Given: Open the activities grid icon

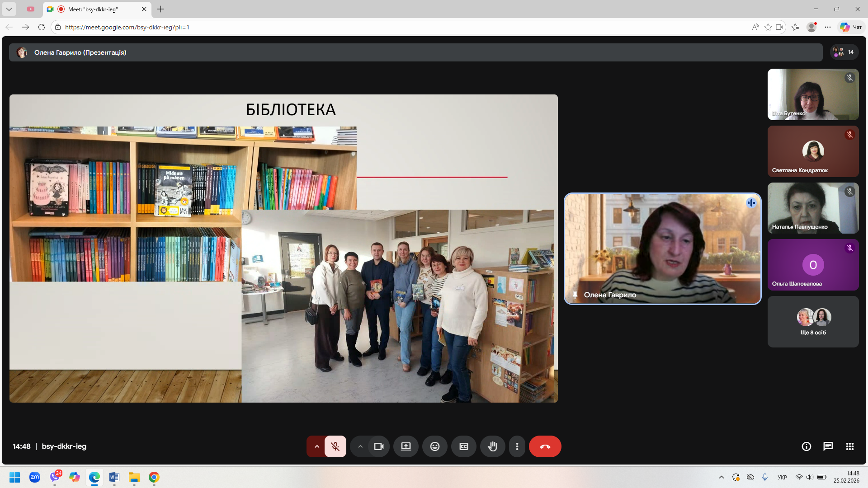Looking at the screenshot, I should [849, 446].
